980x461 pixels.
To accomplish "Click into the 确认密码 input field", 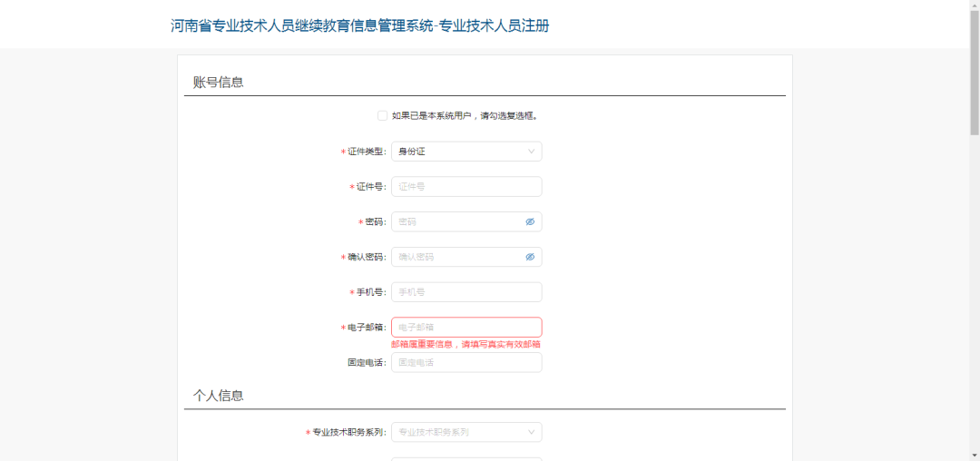I will (456, 257).
